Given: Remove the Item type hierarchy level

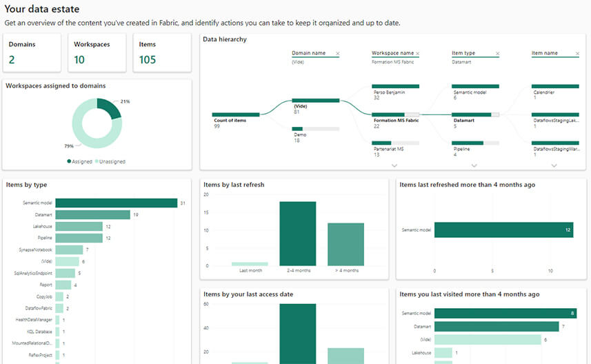Looking at the screenshot, I should point(497,53).
